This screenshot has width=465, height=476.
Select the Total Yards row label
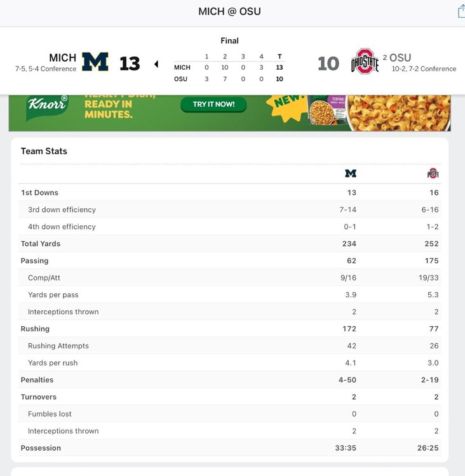41,244
